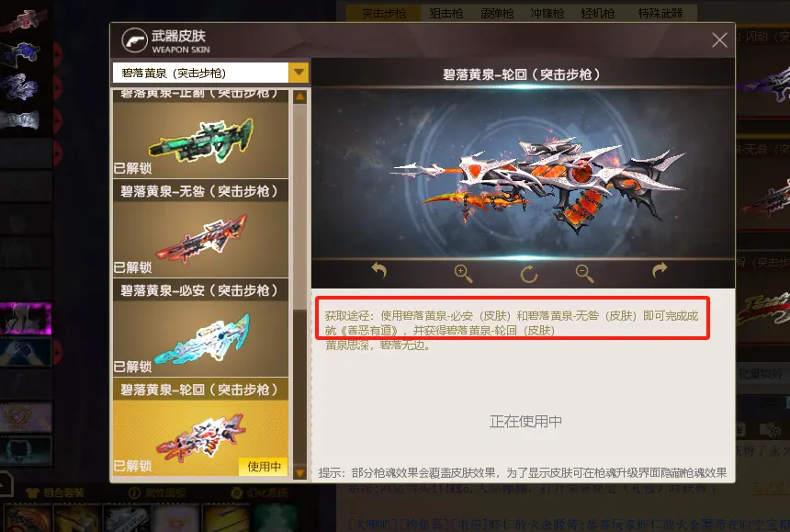Click the rotate-left arrow under the weapon preview
Viewport: 790px width, 532px height.
(x=378, y=270)
